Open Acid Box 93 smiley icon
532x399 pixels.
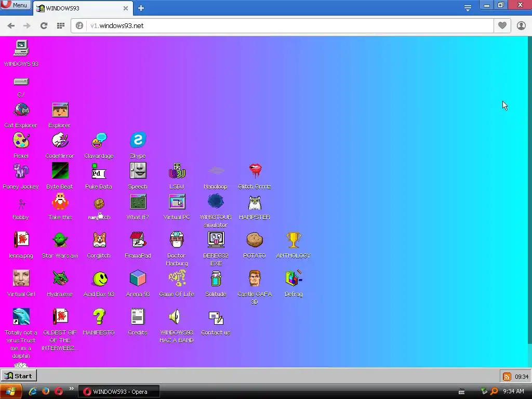[x=100, y=279]
